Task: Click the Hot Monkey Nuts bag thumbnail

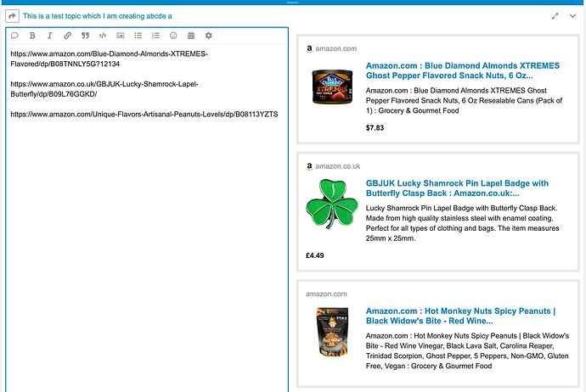Action: 332,332
